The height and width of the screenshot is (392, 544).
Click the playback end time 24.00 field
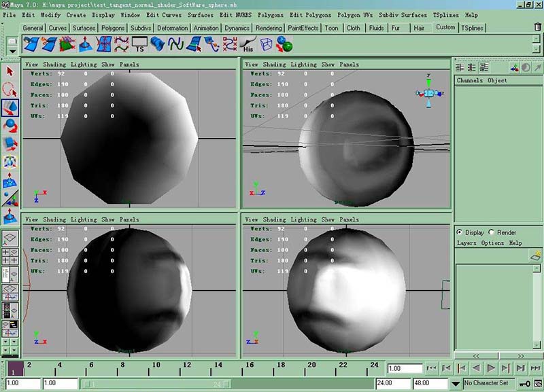393,383
